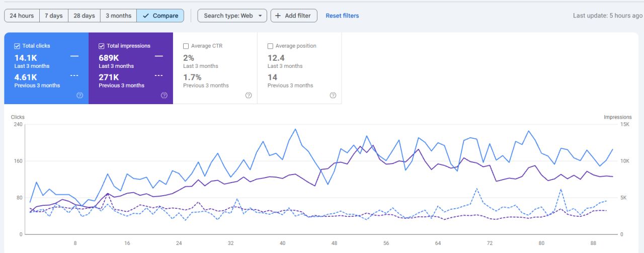644x253 pixels.
Task: Switch to the 3 months range
Action: coord(118,16)
